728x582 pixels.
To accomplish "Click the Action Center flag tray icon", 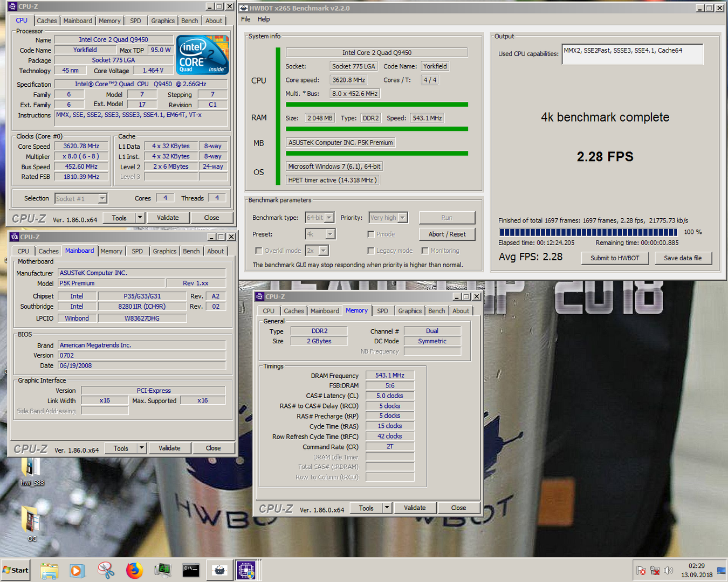I will [641, 570].
